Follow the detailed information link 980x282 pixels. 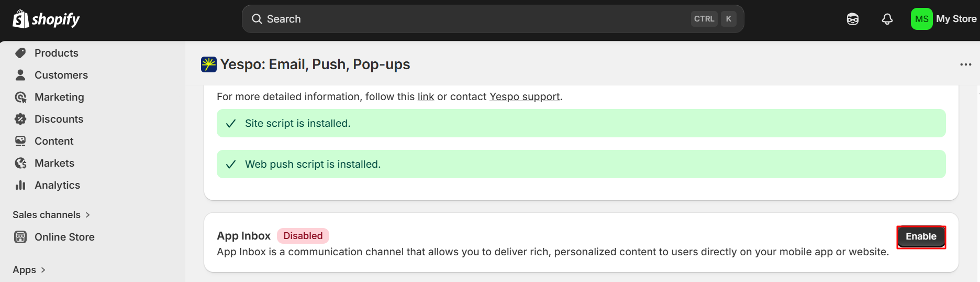pyautogui.click(x=426, y=97)
